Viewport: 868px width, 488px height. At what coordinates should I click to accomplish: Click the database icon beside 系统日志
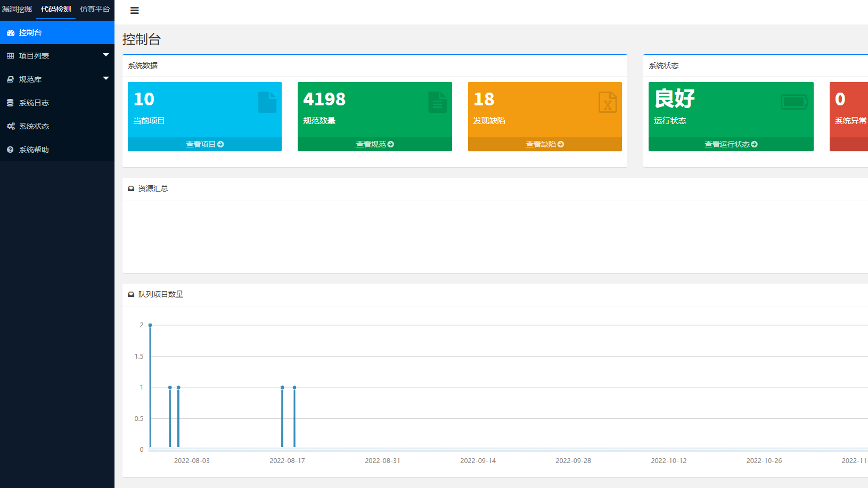point(10,103)
